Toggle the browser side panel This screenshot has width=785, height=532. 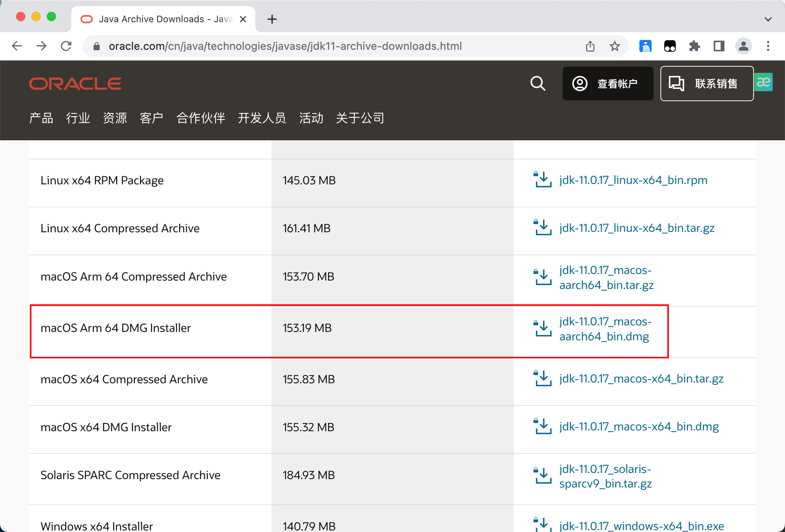[719, 46]
